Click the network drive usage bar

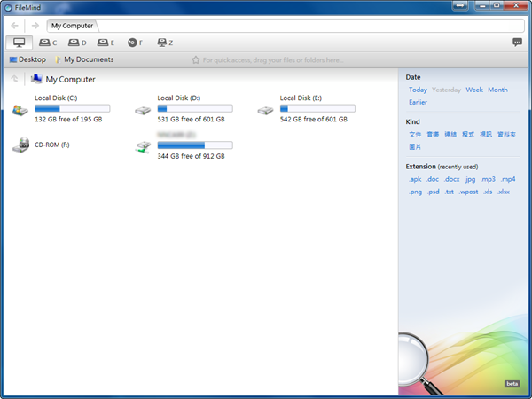click(195, 145)
